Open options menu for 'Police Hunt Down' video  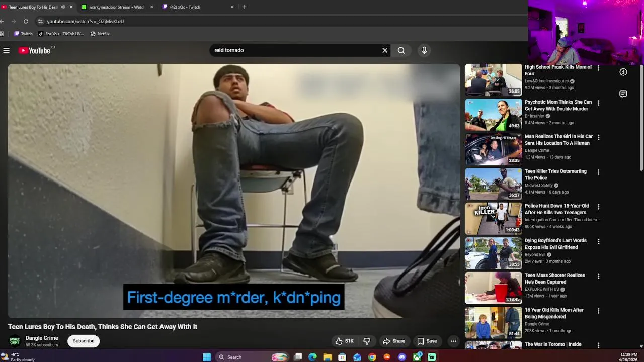[598, 207]
